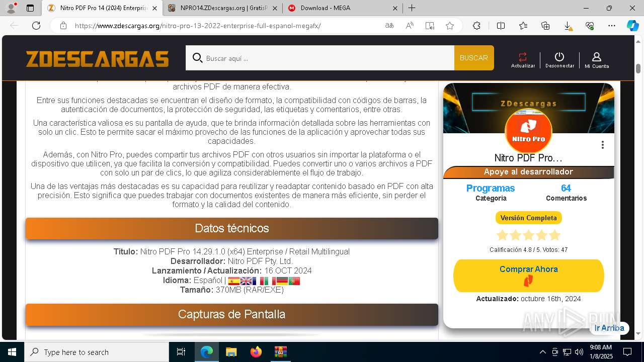Click the browser profile icon
This screenshot has width=644, height=362.
tap(11, 8)
